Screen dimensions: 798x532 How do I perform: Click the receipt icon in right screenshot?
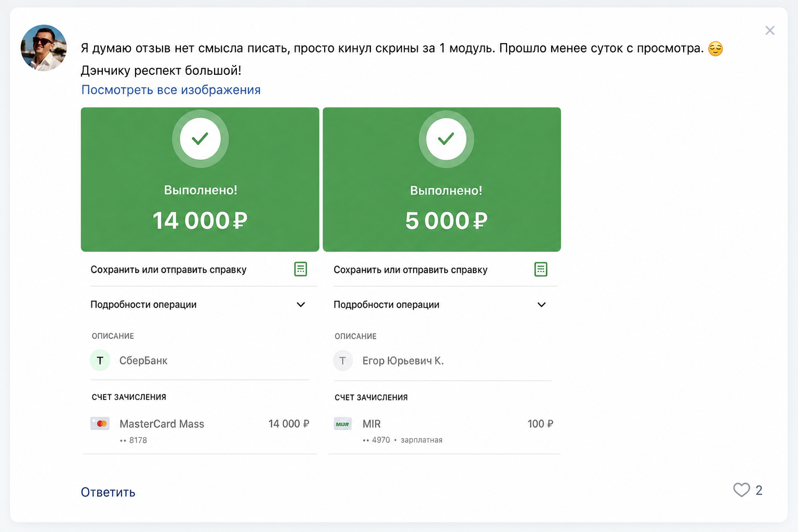pyautogui.click(x=541, y=269)
